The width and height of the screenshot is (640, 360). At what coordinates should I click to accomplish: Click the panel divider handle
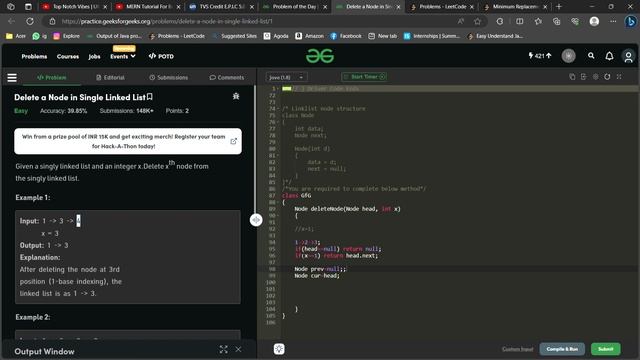pos(256,220)
